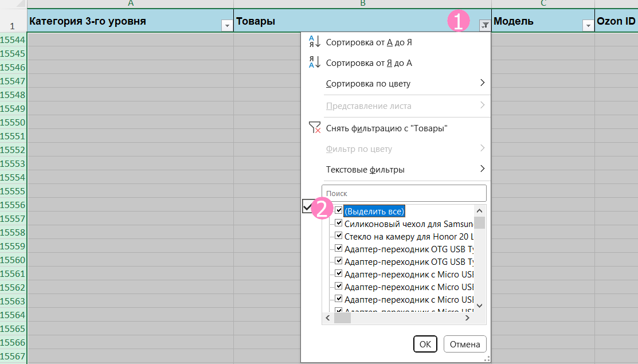Select row header 15556
638x364 pixels.
(13, 205)
